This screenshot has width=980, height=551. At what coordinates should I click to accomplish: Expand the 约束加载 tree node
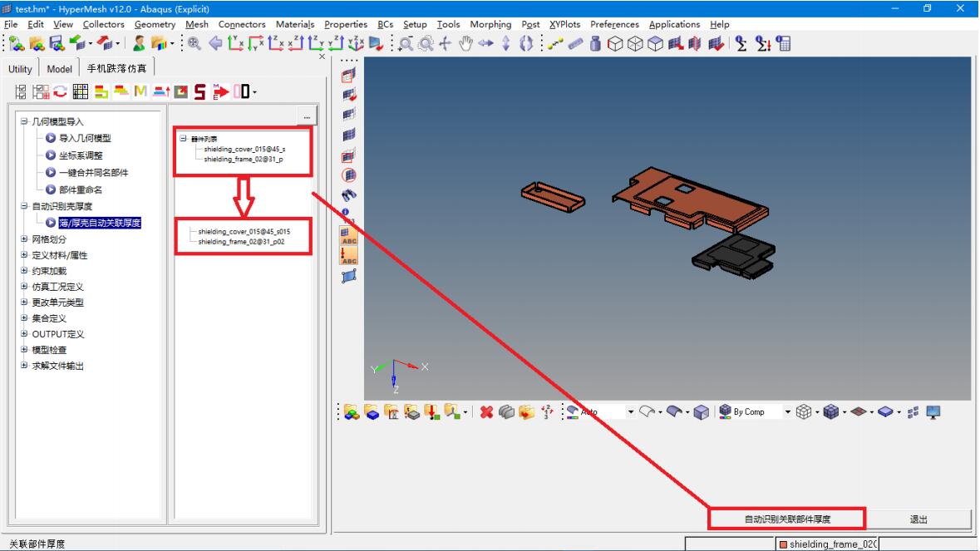24,270
